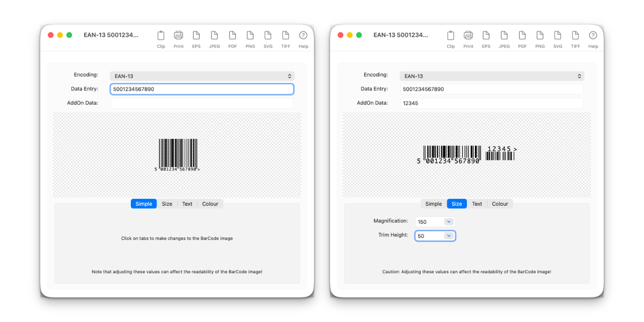Screen dimensions: 644x322
Task: Close the left EAN-13 window
Action: [x=50, y=35]
